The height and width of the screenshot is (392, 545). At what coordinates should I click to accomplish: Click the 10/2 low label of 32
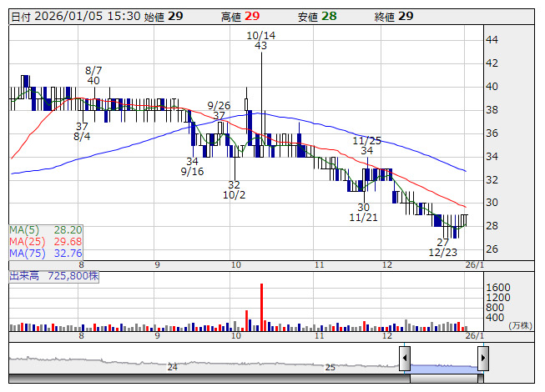235,190
